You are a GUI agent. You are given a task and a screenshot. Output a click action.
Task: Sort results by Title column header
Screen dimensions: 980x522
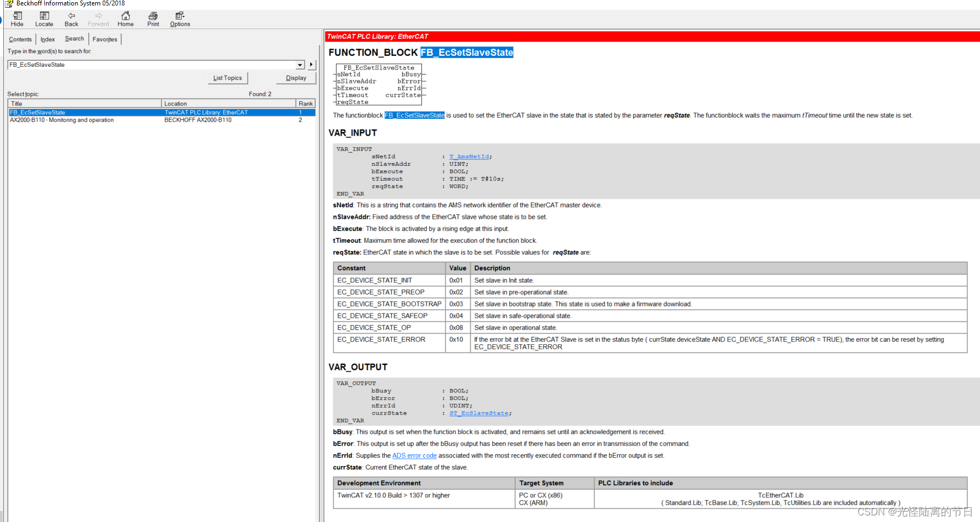tap(85, 103)
